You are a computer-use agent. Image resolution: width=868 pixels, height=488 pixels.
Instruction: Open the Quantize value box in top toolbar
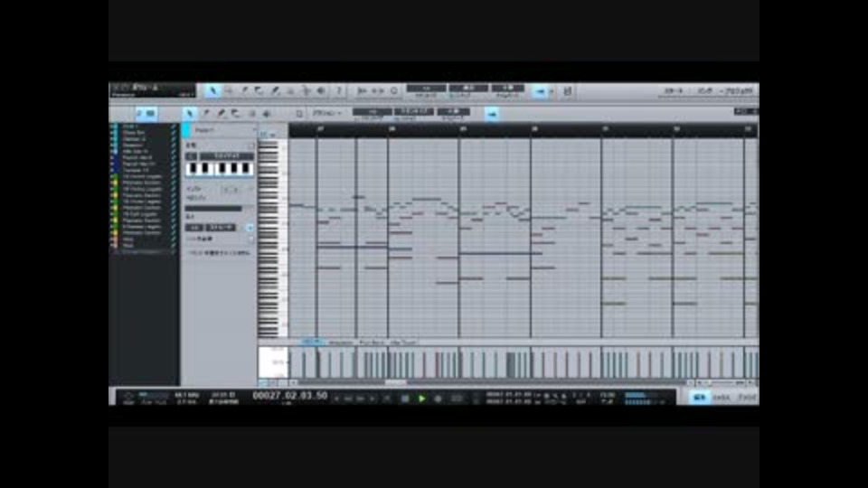pyautogui.click(x=426, y=88)
